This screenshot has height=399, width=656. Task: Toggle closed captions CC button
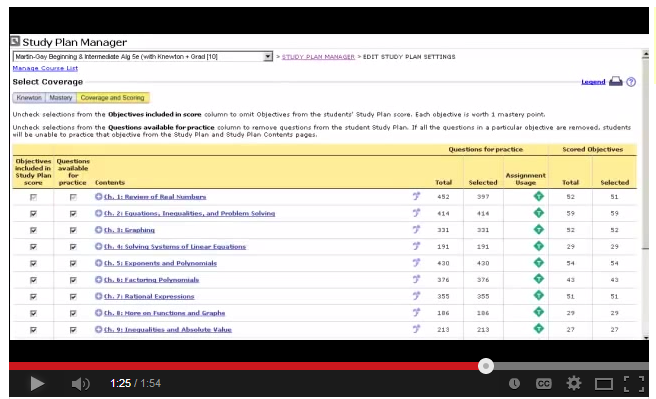[x=543, y=384]
